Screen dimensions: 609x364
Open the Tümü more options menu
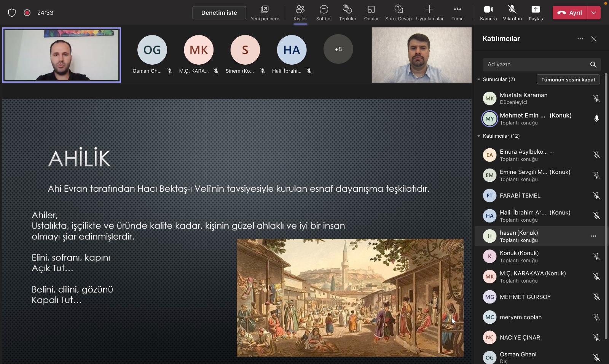tap(458, 13)
